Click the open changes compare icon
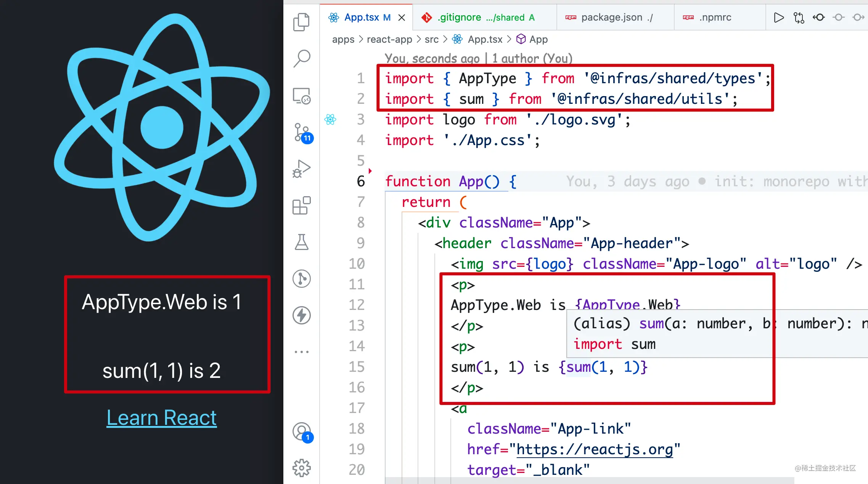Image resolution: width=868 pixels, height=484 pixels. pos(799,18)
